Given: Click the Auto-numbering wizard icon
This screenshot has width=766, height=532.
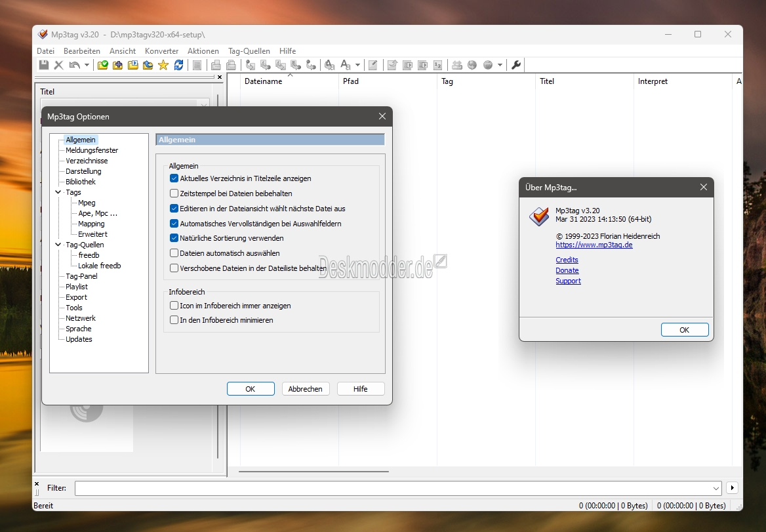Looking at the screenshot, I should (x=437, y=65).
